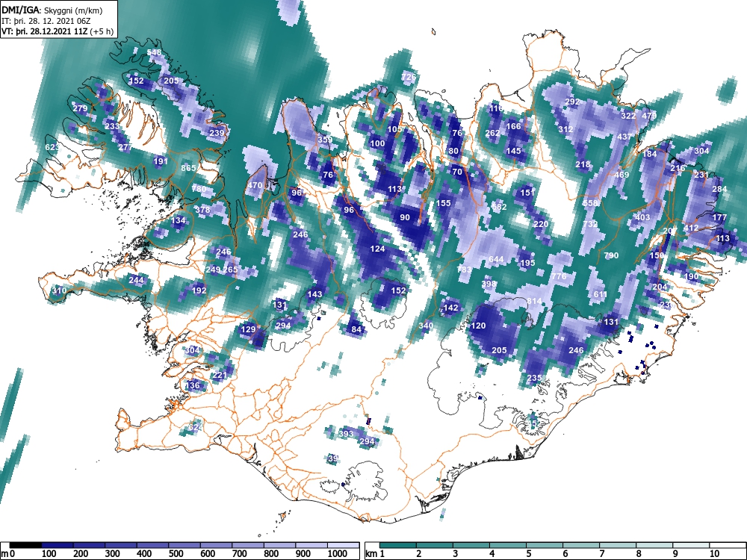Click the map label 218
The width and height of the screenshot is (747, 560).
pyautogui.click(x=583, y=165)
